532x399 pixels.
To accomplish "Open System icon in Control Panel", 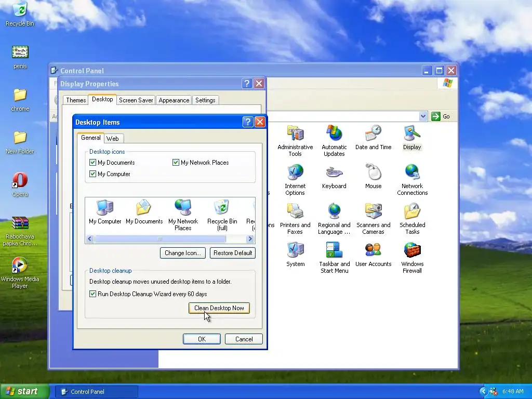I will pos(295,255).
